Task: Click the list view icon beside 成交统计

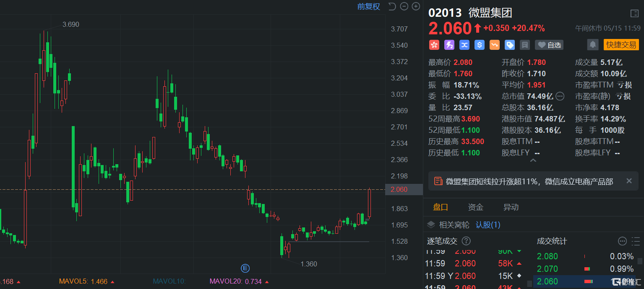Action: tap(636, 241)
